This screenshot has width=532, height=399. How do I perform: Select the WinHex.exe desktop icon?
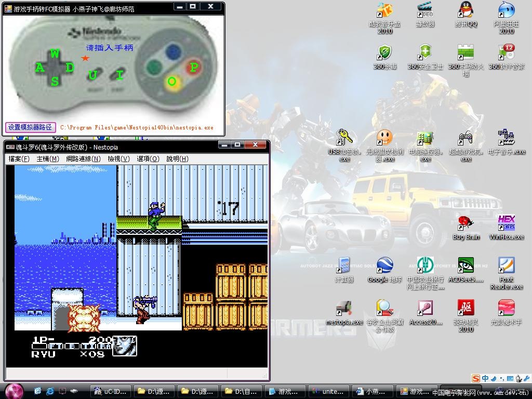pyautogui.click(x=506, y=228)
